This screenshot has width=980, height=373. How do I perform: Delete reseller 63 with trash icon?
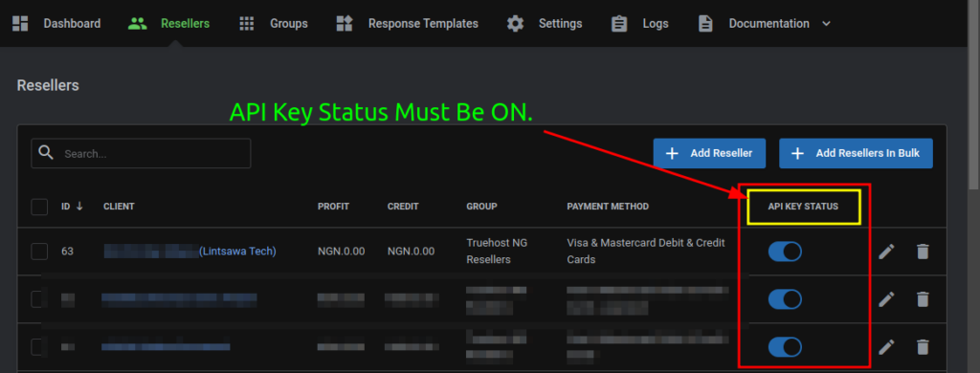(x=923, y=252)
